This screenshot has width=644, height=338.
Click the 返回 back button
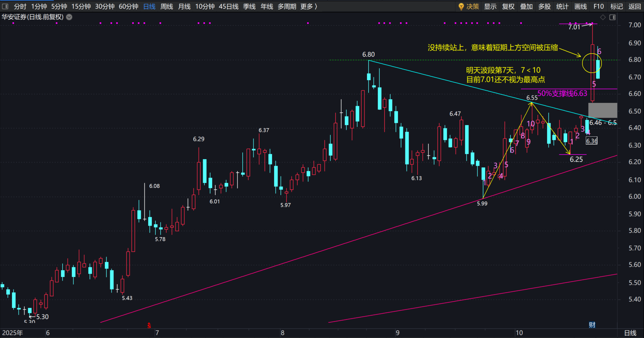point(635,7)
